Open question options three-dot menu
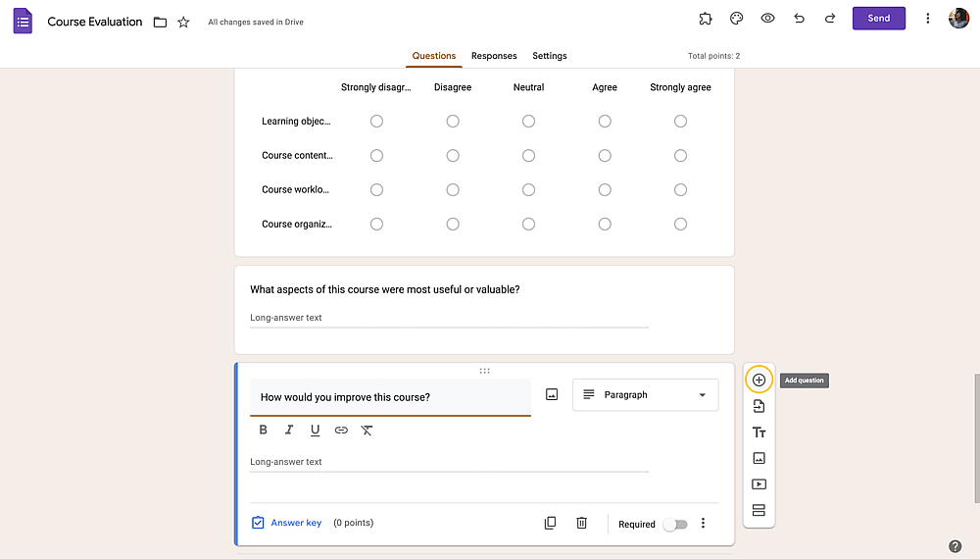The width and height of the screenshot is (980, 559). tap(703, 524)
